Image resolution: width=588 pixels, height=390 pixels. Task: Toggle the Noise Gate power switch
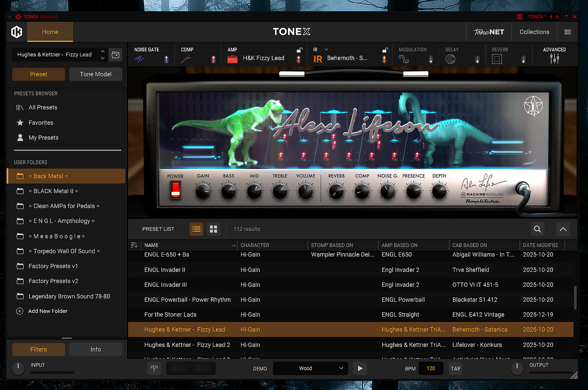tap(166, 59)
